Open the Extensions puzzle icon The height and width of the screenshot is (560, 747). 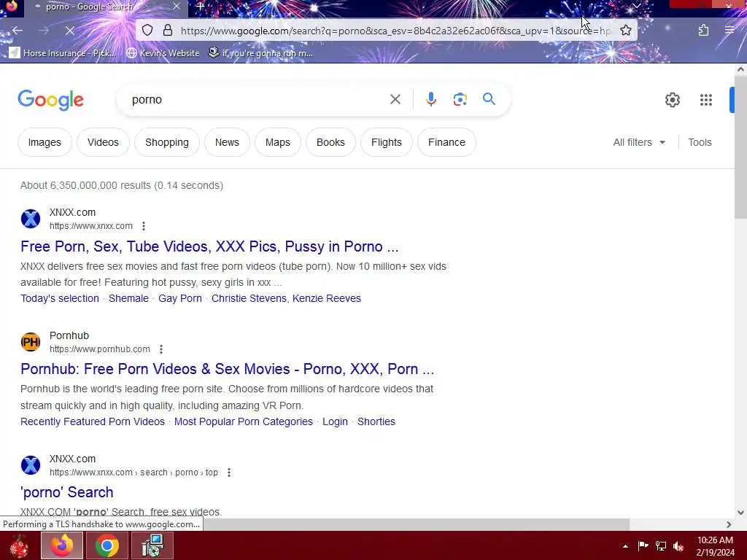pos(704,31)
